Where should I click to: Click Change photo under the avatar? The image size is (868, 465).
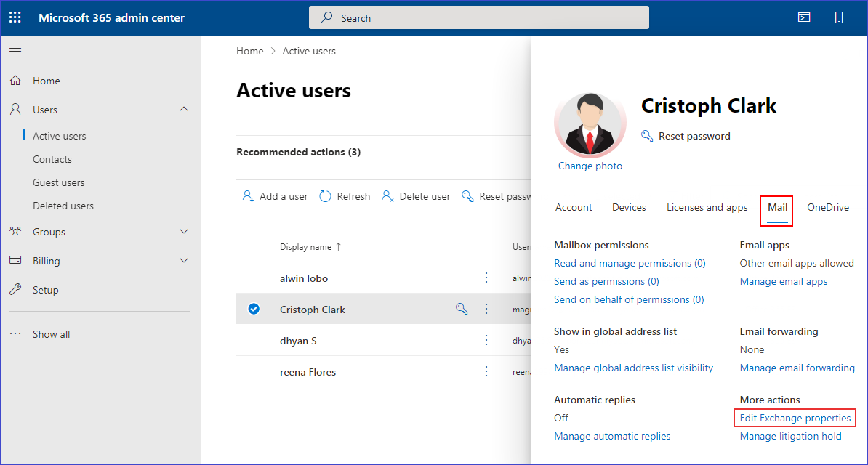tap(590, 166)
